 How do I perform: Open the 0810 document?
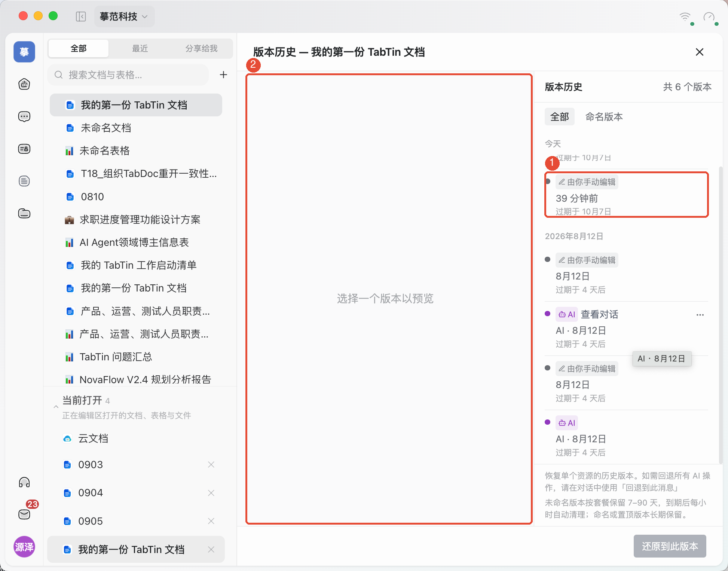(136, 197)
